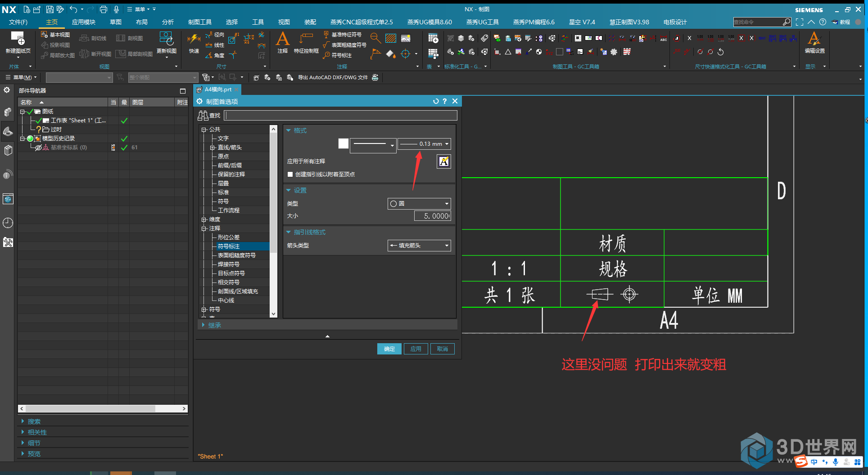868x475 pixels.
Task: Click the tabular note table icon
Action: (433, 38)
